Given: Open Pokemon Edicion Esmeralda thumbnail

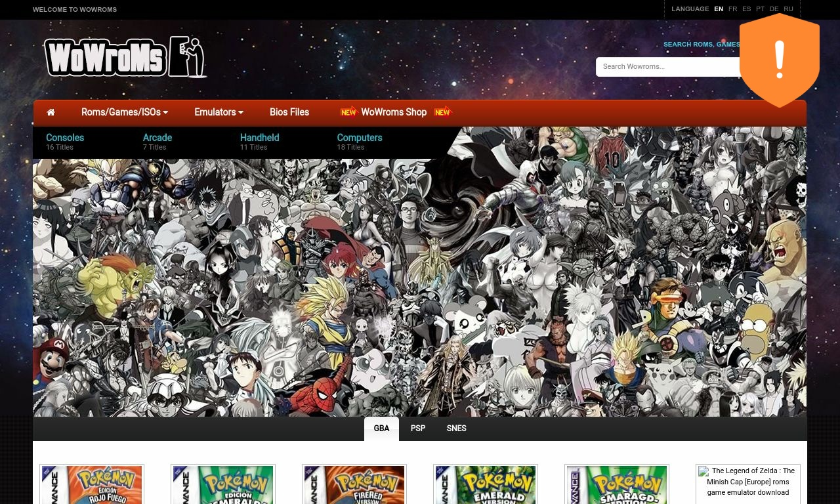Looking at the screenshot, I should 223,484.
